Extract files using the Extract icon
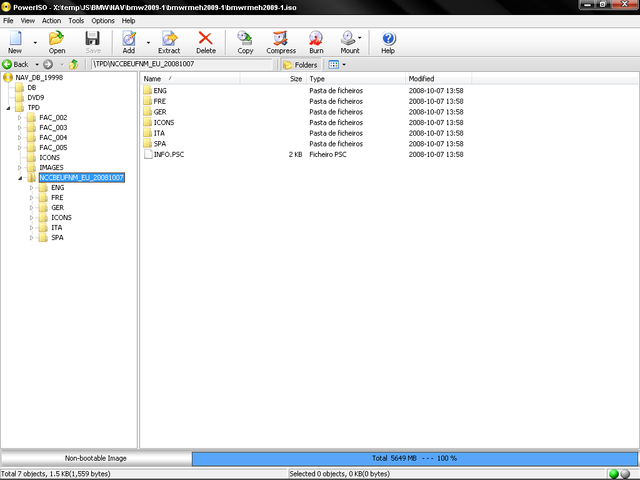Viewport: 640px width, 480px height. pyautogui.click(x=169, y=39)
